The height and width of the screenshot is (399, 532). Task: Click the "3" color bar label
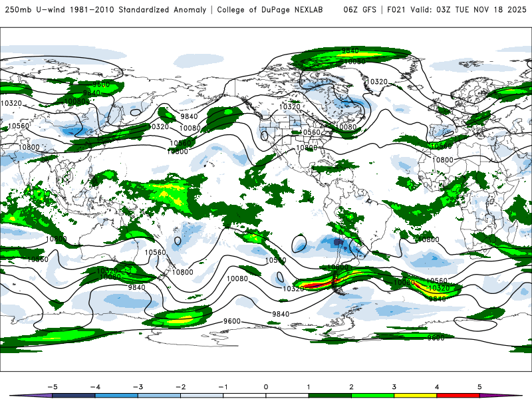[394, 387]
